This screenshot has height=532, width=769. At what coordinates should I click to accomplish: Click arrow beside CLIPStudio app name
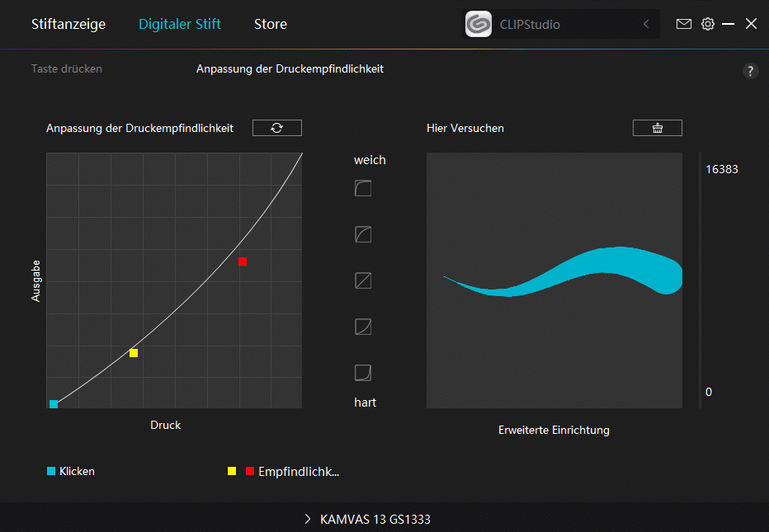click(646, 25)
